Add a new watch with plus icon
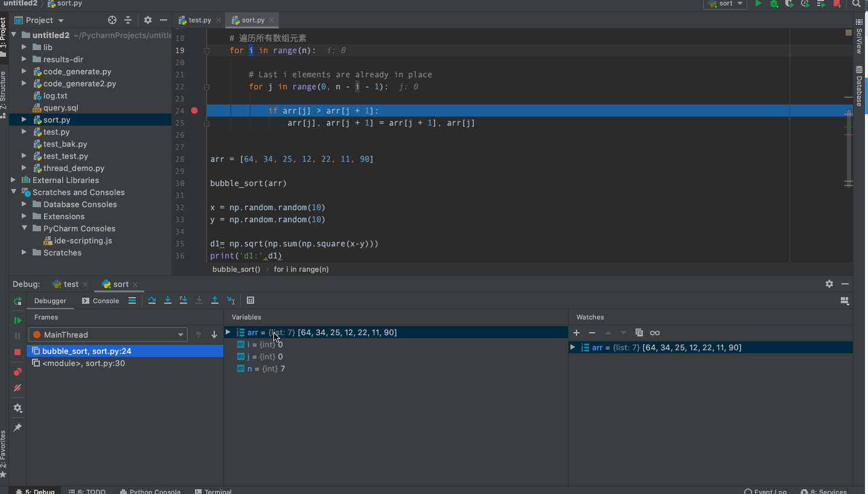Image resolution: width=868 pixels, height=494 pixels. coord(576,333)
